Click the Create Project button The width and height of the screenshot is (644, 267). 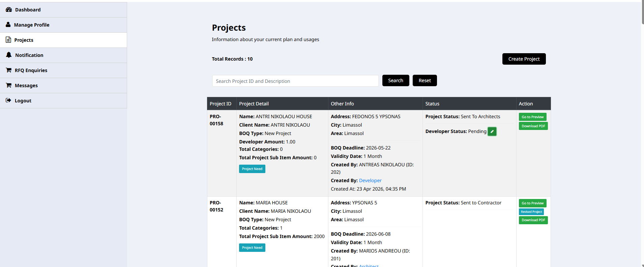(524, 59)
